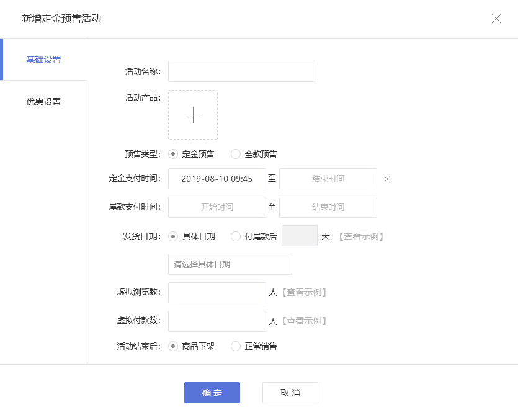Focus the 活动名称 input field
The image size is (518, 420).
[x=241, y=71]
